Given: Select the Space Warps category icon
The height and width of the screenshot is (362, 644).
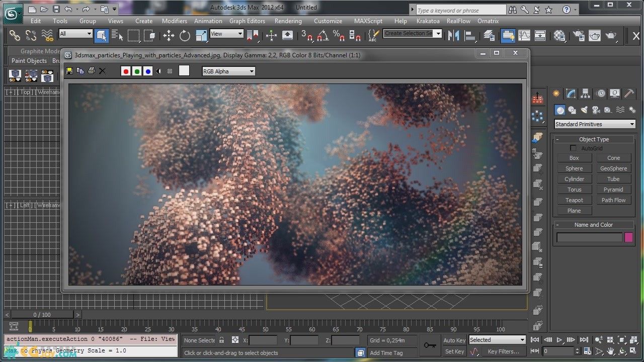Looking at the screenshot, I should 620,110.
